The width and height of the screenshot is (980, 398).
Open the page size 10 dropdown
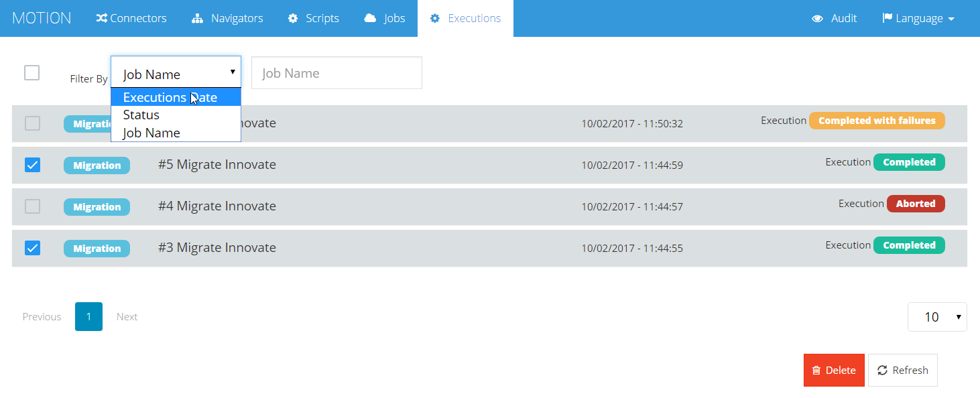[x=937, y=317]
